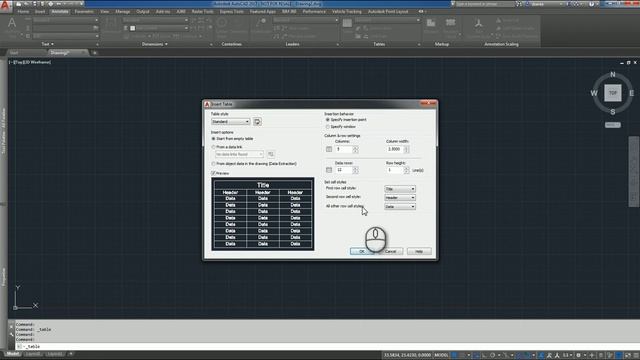Click the ViewCube TOP face
The height and width of the screenshot is (360, 640).
pyautogui.click(x=613, y=93)
